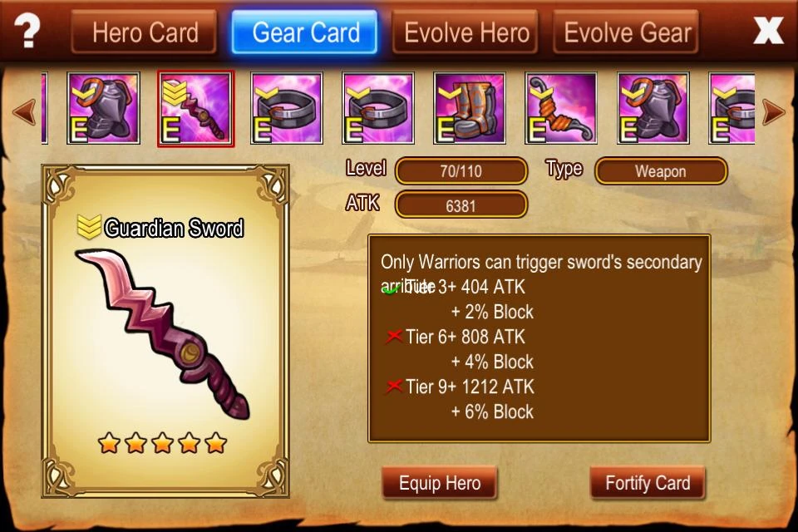Switch to the Hero Card tab

click(x=144, y=32)
